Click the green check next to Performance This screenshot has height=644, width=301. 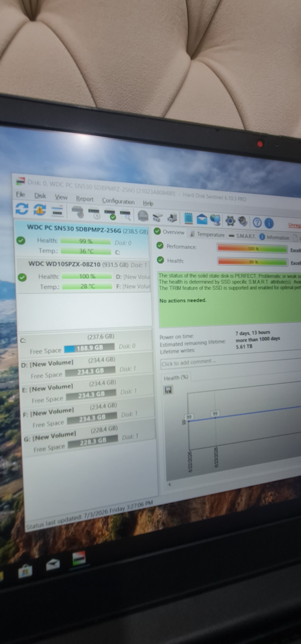[160, 245]
